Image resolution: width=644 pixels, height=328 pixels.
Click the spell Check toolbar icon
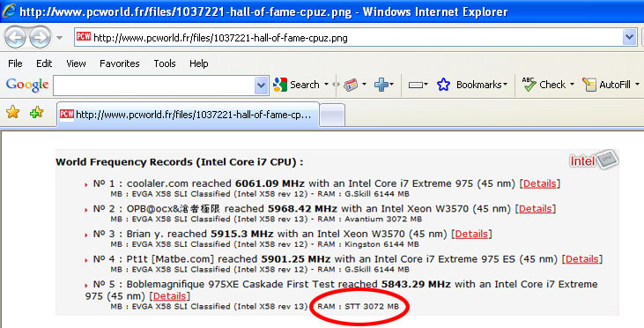point(529,85)
